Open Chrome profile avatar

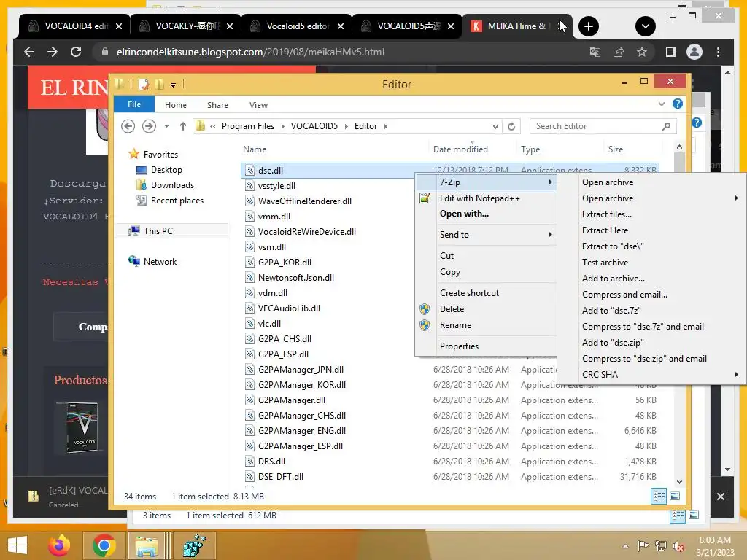pyautogui.click(x=694, y=52)
